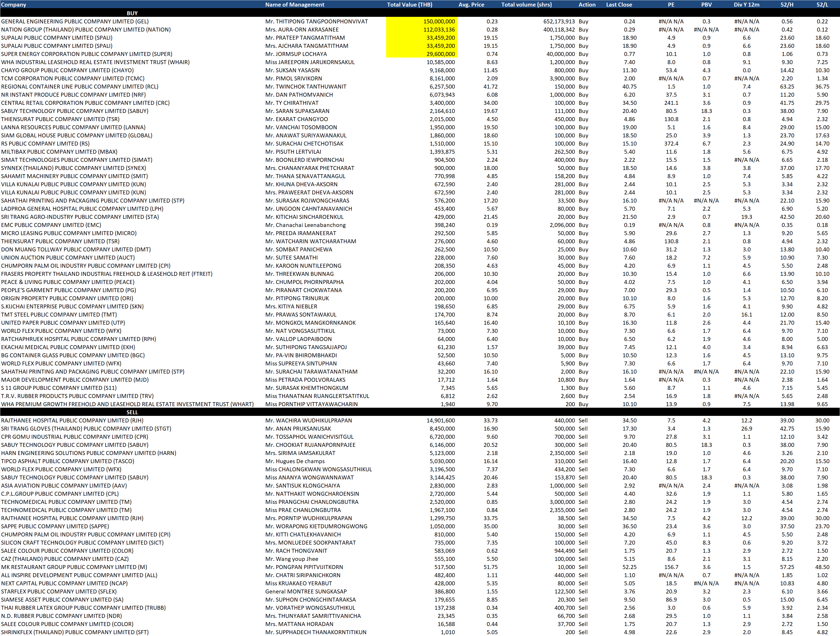Click the Last Close column header
The height and width of the screenshot is (636, 840).
point(619,4)
